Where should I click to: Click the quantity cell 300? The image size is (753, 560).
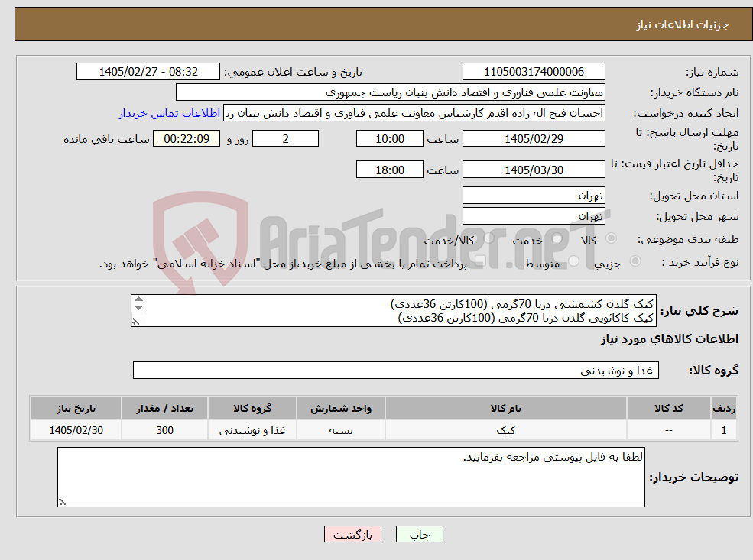[164, 430]
